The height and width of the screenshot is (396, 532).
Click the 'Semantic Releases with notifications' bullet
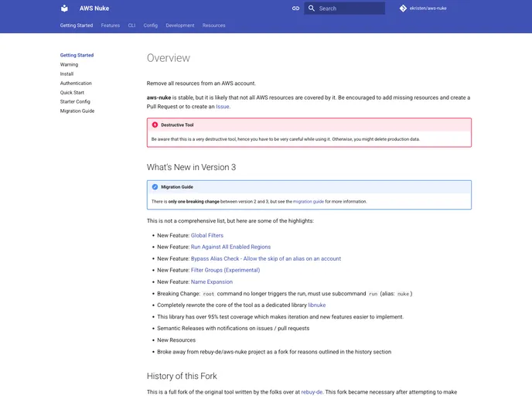233,329
